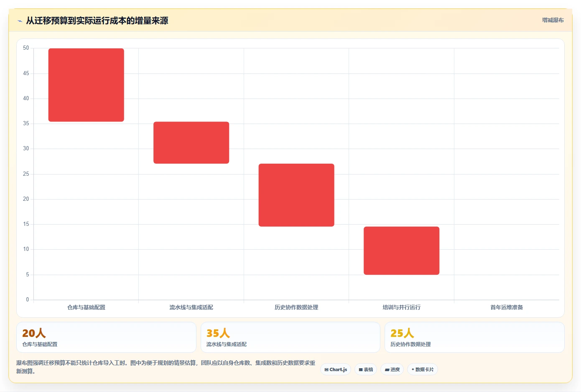581x392 pixels.
Task: Click x-axis label 首年运维准备
Action: [507, 307]
